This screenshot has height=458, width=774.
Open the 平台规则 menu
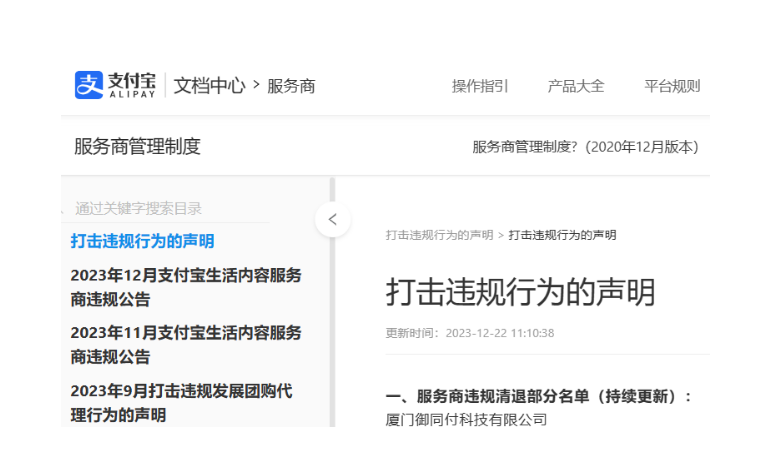tap(672, 86)
